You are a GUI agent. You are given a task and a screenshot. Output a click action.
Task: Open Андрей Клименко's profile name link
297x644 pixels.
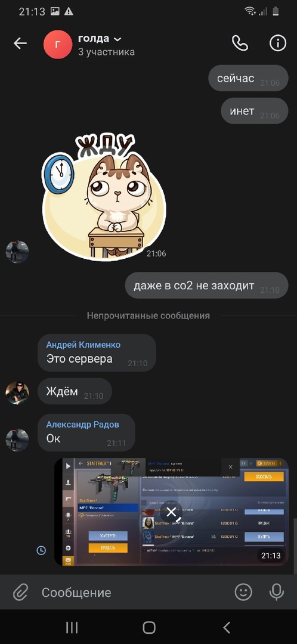tap(83, 345)
